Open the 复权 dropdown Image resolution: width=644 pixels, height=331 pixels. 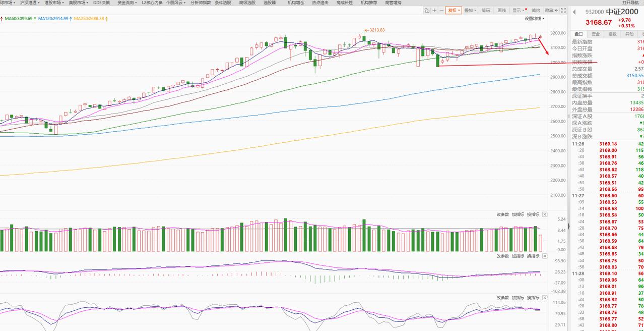coord(454,10)
